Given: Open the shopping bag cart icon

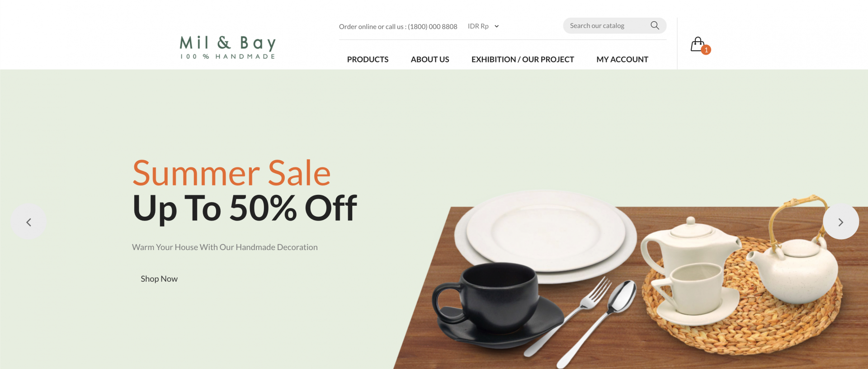Looking at the screenshot, I should pos(698,44).
